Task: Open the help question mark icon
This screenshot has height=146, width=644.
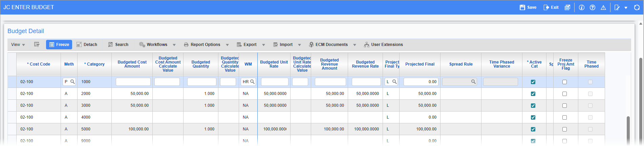Action: [593, 7]
